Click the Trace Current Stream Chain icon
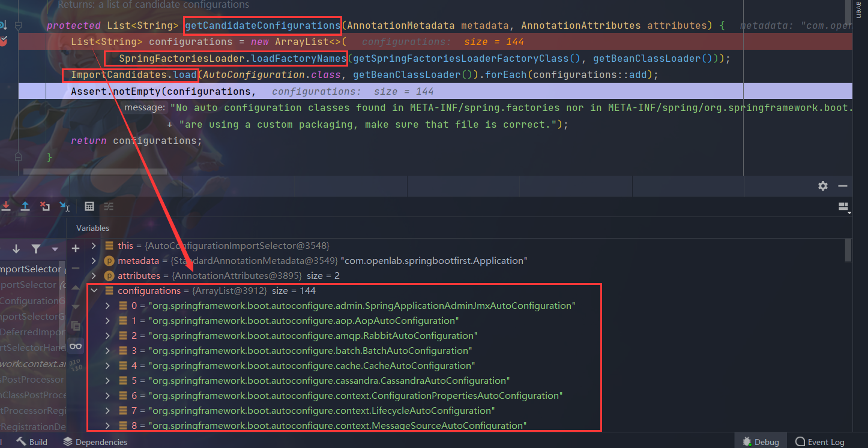The height and width of the screenshot is (448, 868). [109, 206]
